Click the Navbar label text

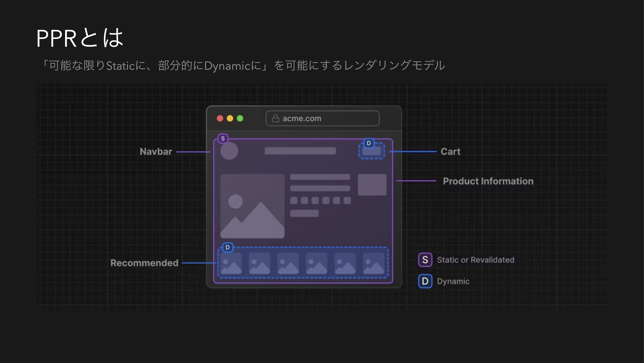(156, 152)
